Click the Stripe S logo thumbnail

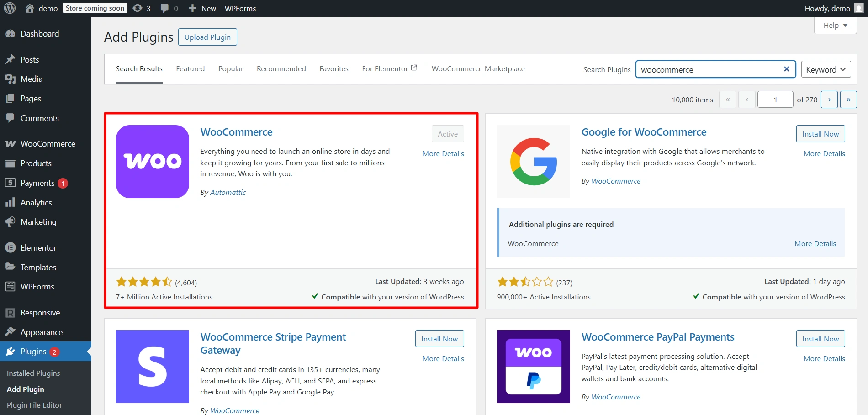click(x=153, y=367)
